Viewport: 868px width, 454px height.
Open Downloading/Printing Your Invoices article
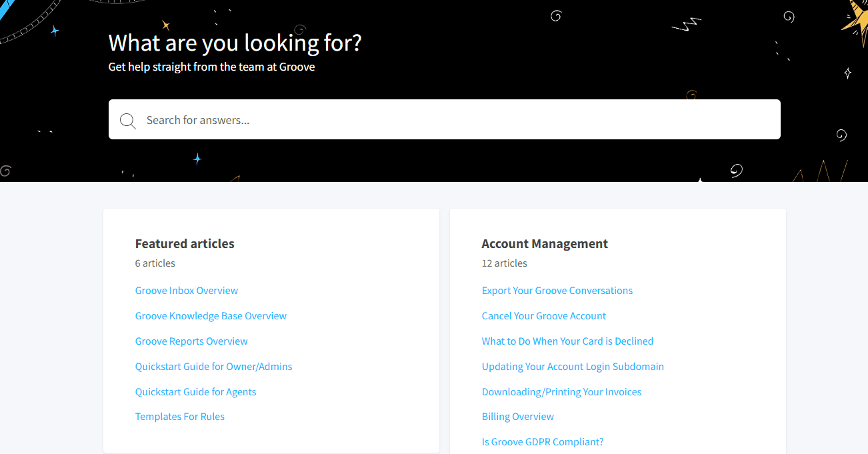[561, 392]
